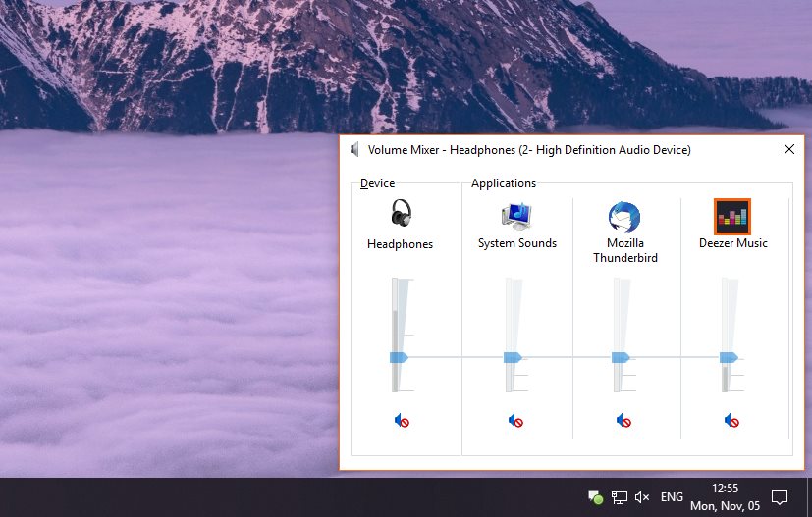Click the System Sounds label text
The width and height of the screenshot is (812, 517).
coord(516,242)
